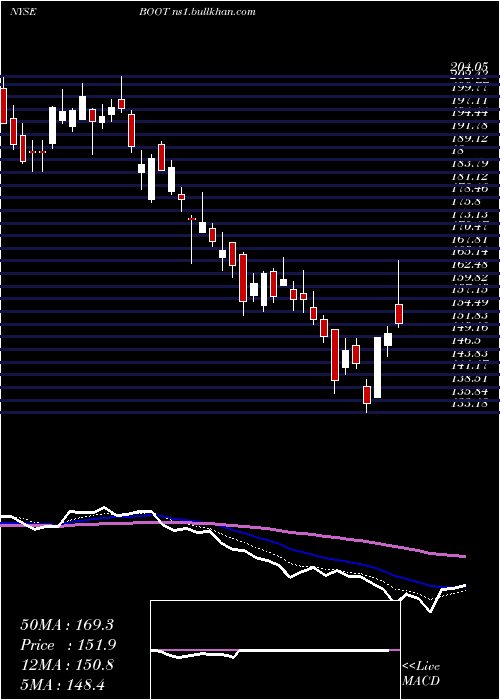Click the 197.11 price axis label
The width and height of the screenshot is (500, 700).
pos(469,101)
